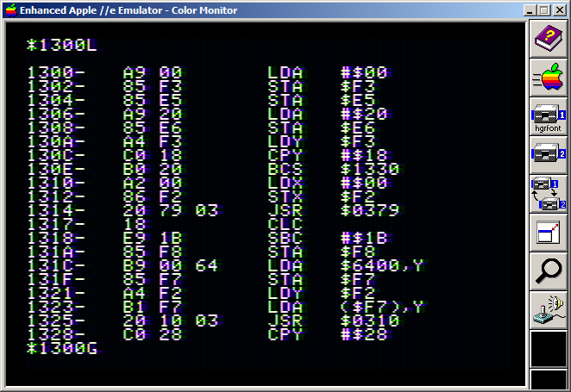Image resolution: width=571 pixels, height=392 pixels.
Task: Click the CPY #$28 operand
Action: tap(364, 334)
